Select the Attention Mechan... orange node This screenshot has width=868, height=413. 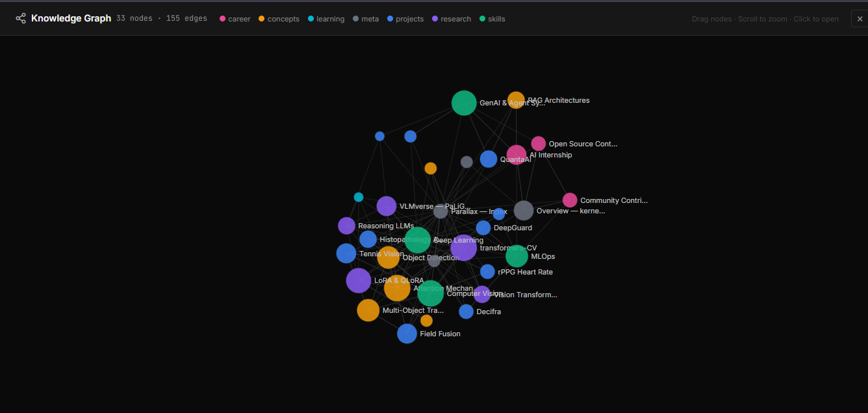397,288
